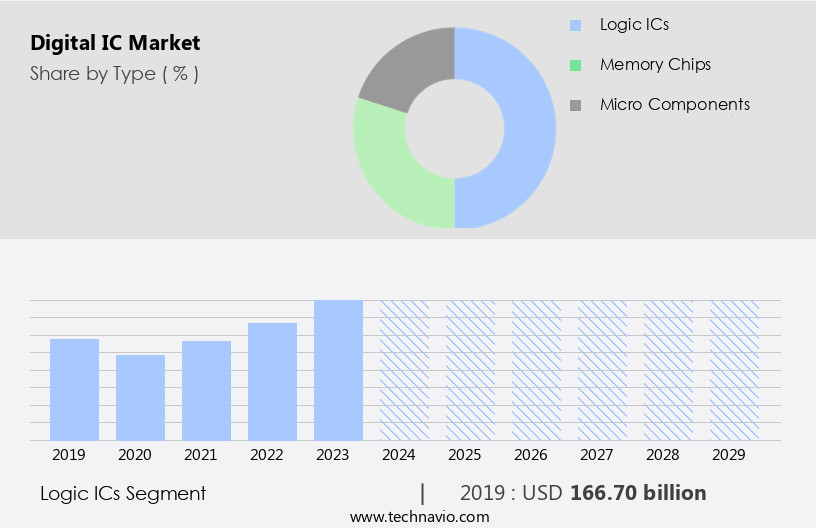Select the Logic ICs legend label
The width and height of the screenshot is (816, 528).
pos(634,24)
